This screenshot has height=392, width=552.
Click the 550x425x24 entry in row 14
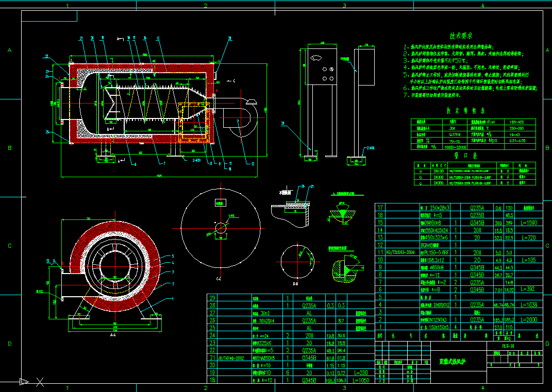(434, 230)
